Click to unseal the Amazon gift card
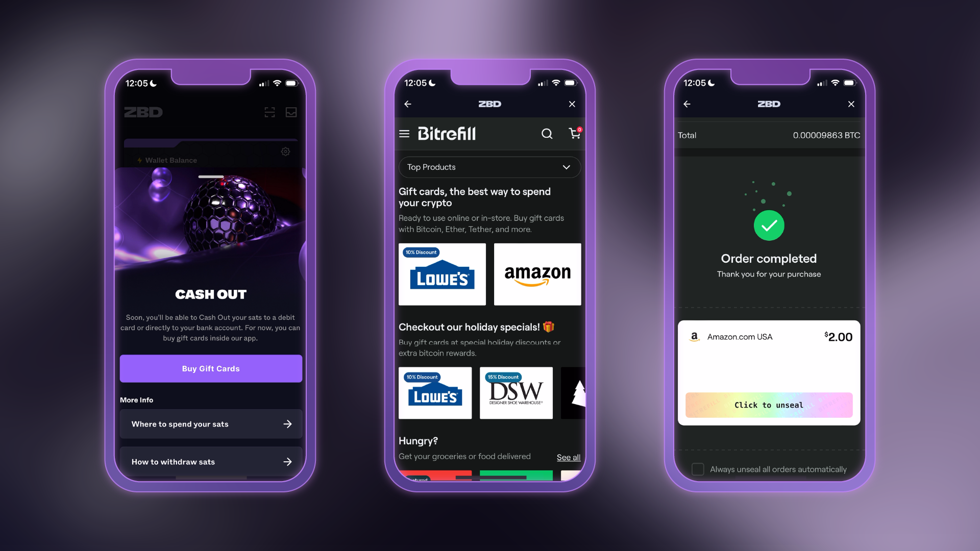The width and height of the screenshot is (980, 551). coord(769,405)
